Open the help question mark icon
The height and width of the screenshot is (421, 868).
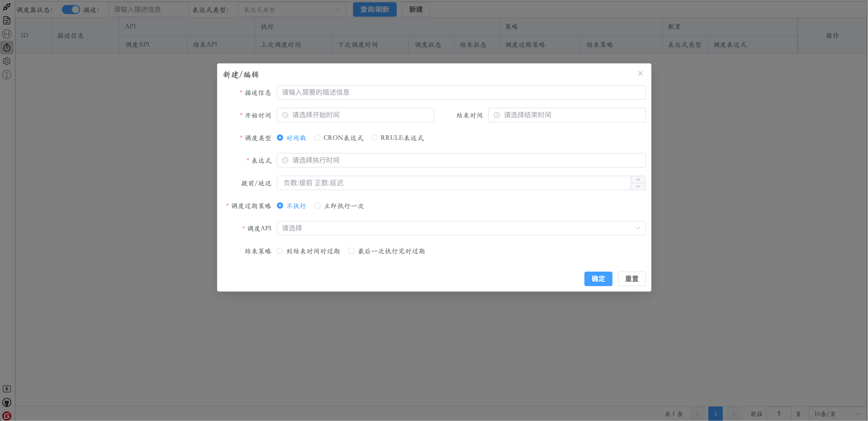[7, 75]
